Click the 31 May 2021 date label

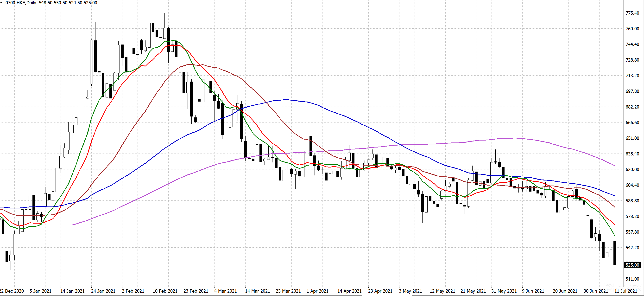click(x=504, y=291)
